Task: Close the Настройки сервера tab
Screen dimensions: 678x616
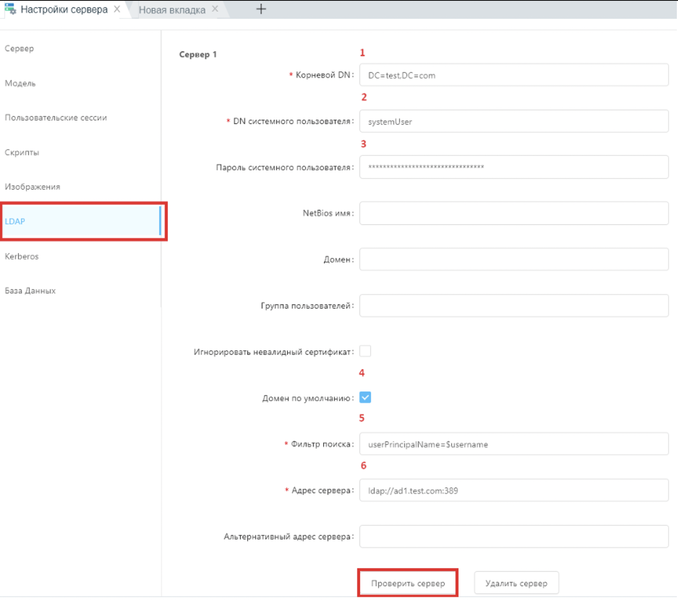Action: click(117, 9)
